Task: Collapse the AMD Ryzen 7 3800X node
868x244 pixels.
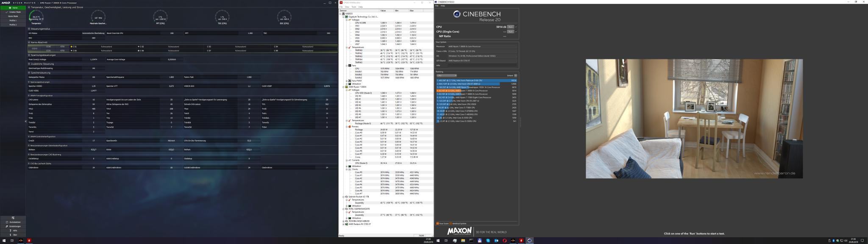Action: coord(343,87)
